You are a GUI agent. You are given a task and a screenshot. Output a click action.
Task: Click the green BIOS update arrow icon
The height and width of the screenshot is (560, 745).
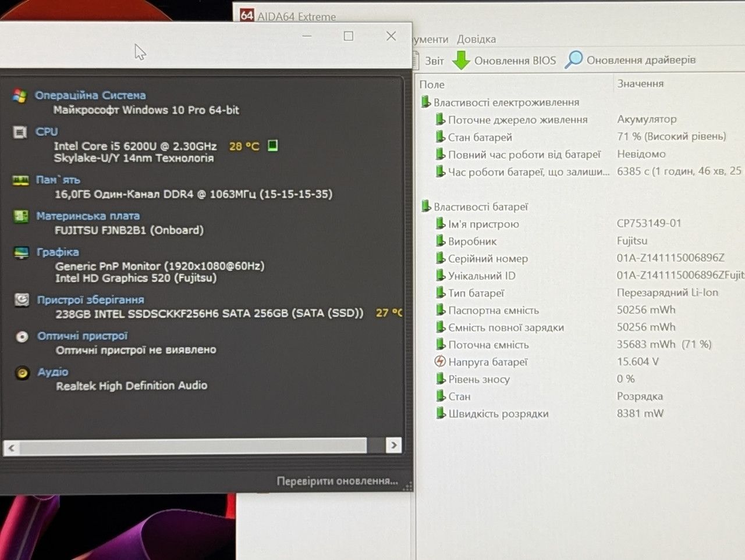pos(461,60)
